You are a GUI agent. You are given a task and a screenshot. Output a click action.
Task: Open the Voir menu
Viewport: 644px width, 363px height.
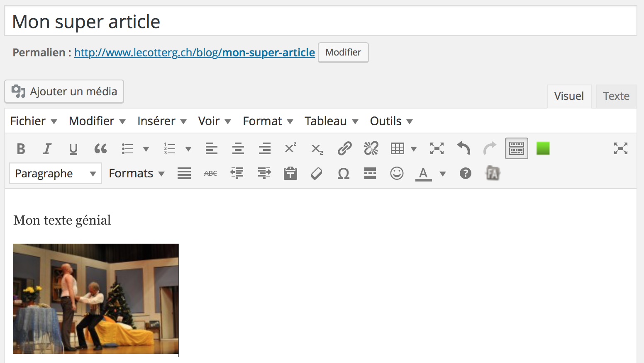[215, 121]
